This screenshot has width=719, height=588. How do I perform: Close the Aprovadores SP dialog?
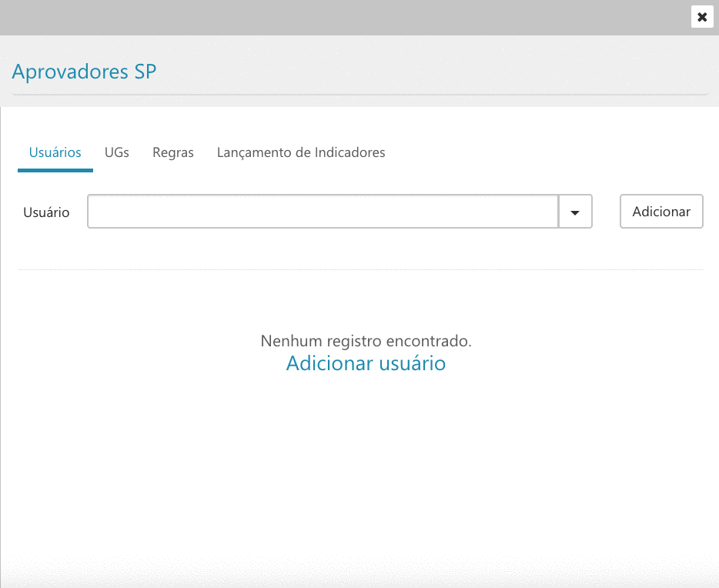(701, 17)
